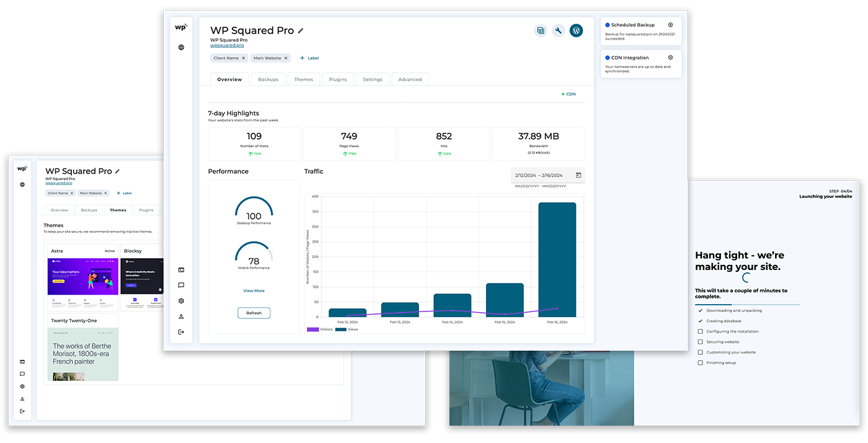Open the user icon in the Themes window sidebar

(22, 399)
